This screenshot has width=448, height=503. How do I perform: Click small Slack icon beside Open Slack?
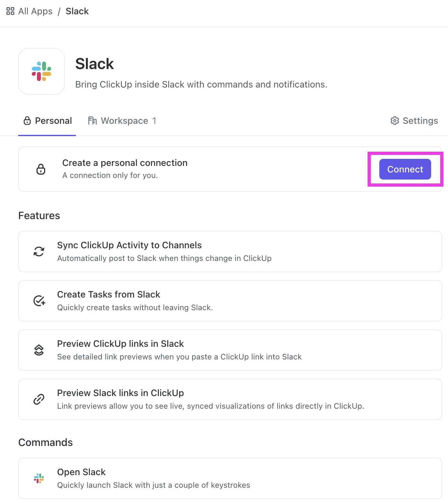click(39, 478)
